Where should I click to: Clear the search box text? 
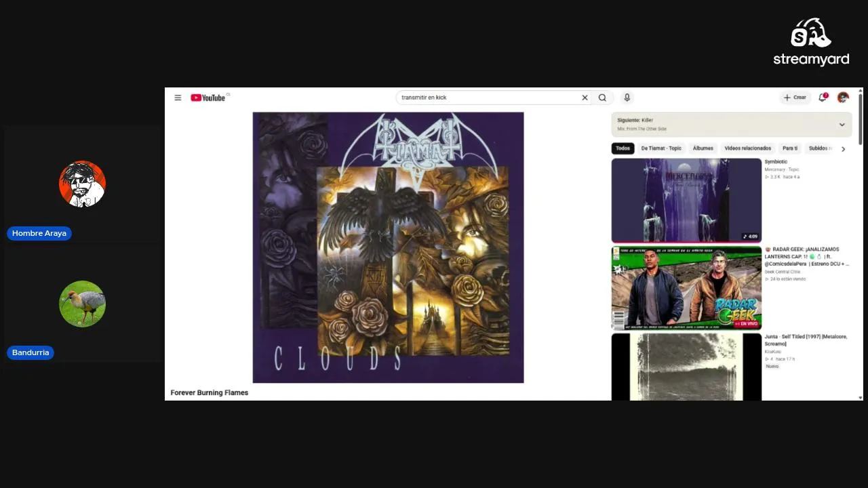pos(585,98)
